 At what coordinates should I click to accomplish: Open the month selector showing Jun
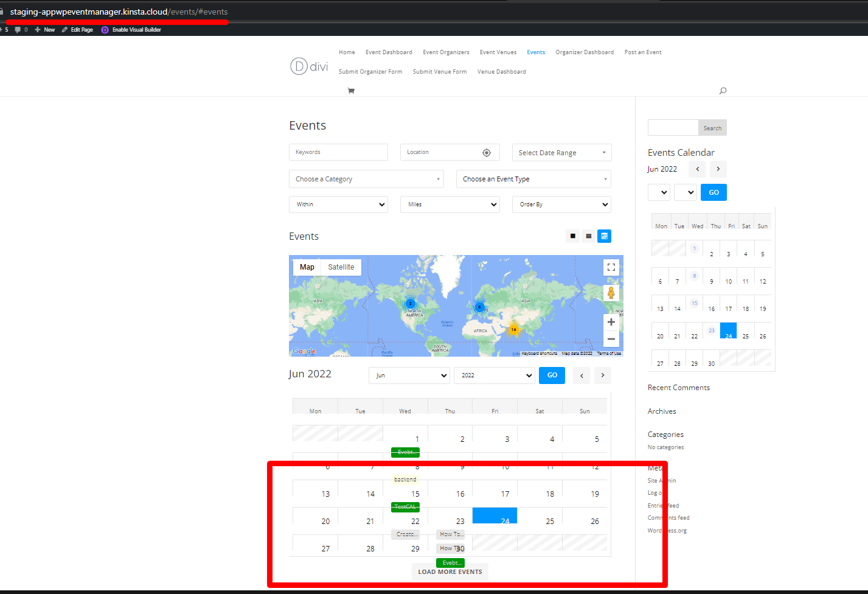(x=409, y=376)
